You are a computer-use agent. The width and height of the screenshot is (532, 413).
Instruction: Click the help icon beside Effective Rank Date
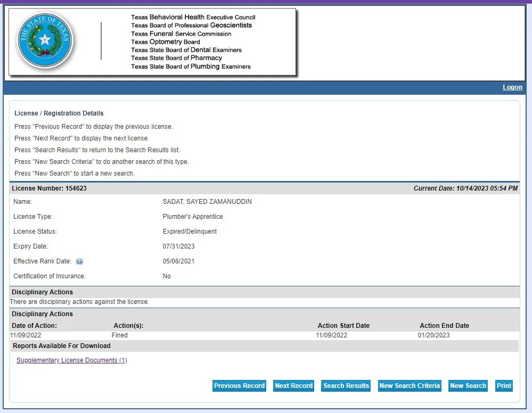click(x=79, y=262)
